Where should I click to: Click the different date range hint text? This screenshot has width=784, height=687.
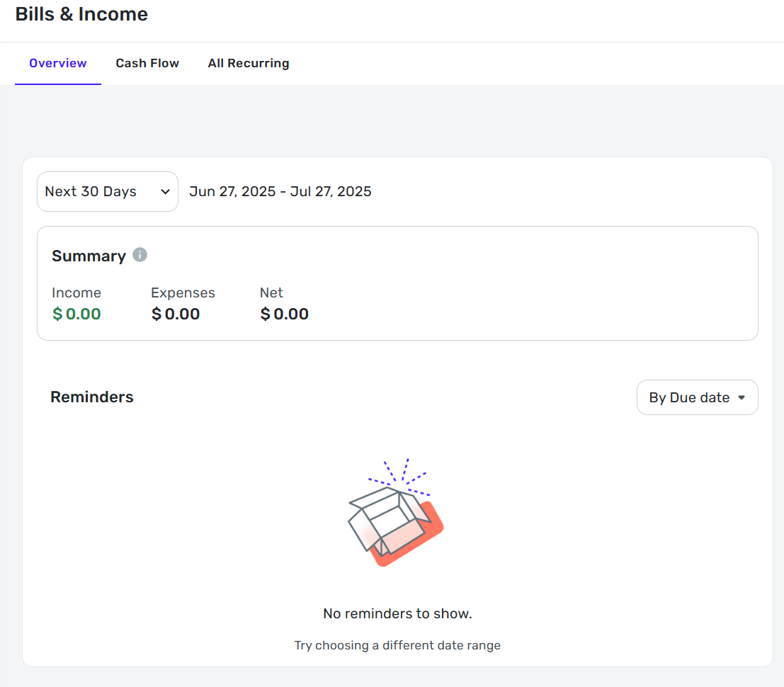pyautogui.click(x=397, y=646)
